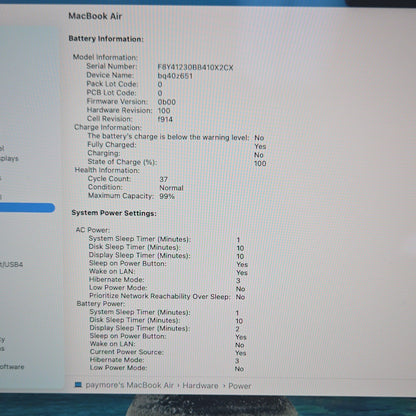
Task: Click the serial number F8Y41230BB410X2CX
Action: tap(195, 68)
